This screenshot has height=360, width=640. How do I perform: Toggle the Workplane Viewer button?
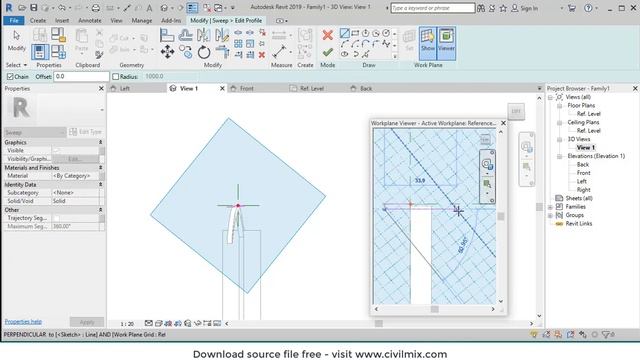pos(446,43)
